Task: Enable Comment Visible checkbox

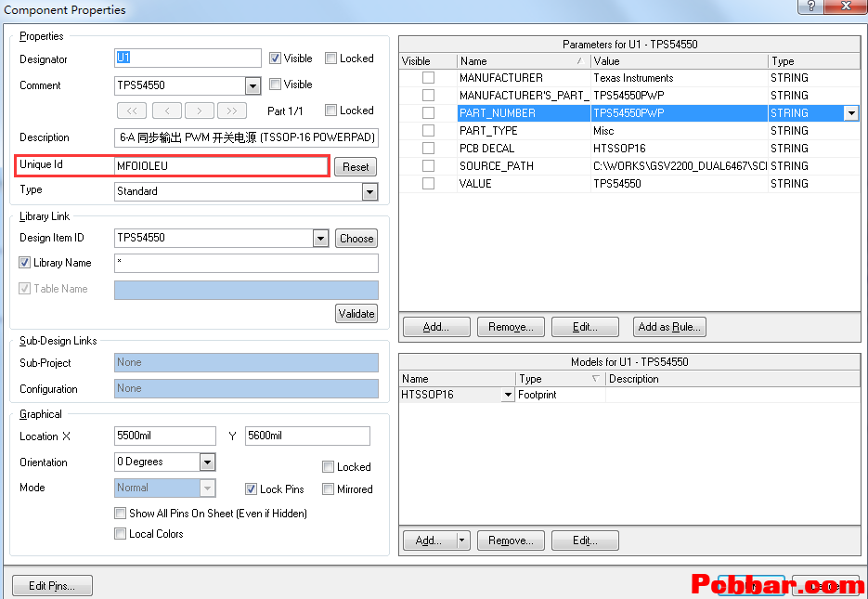Action: pyautogui.click(x=275, y=85)
